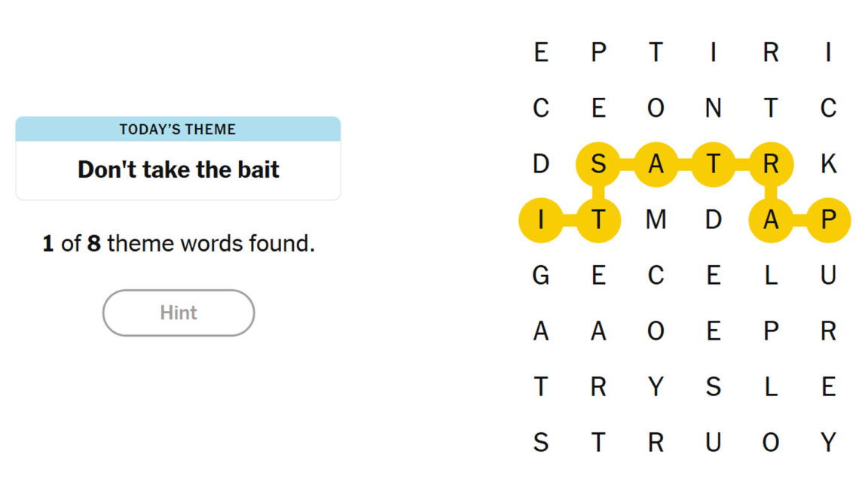The width and height of the screenshot is (868, 488).
Task: Click the highlighted T between A and R
Action: 713,164
